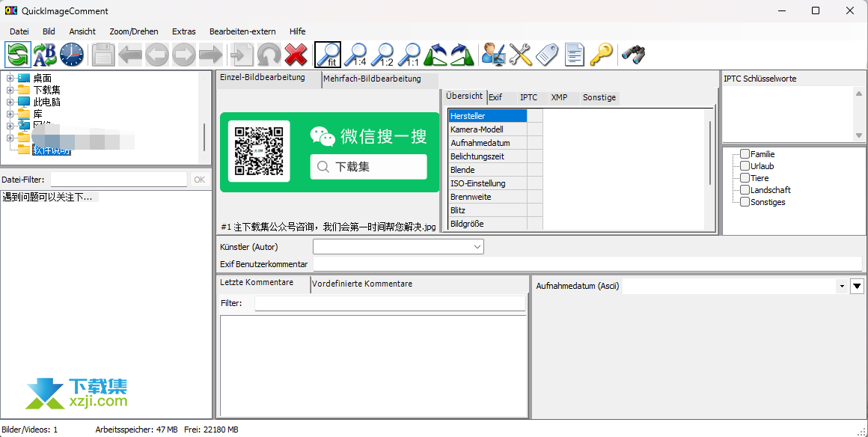Expand the 库 folder node

click(x=10, y=114)
